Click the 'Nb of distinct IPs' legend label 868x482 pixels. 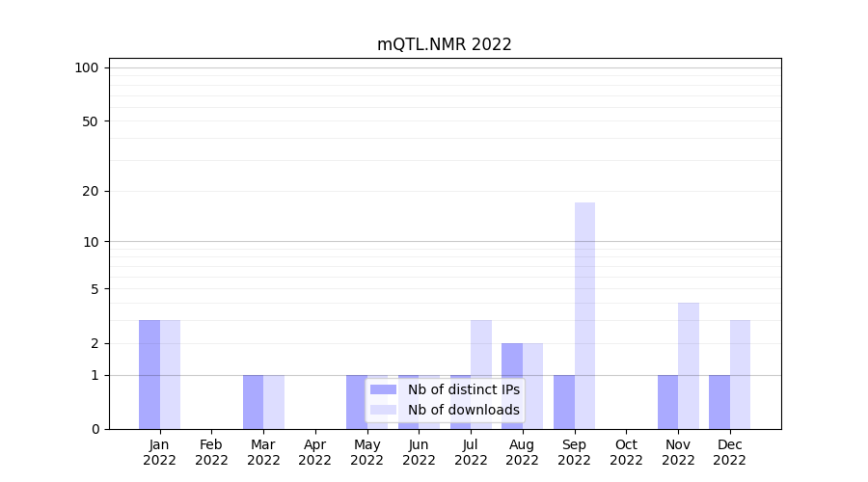click(463, 389)
